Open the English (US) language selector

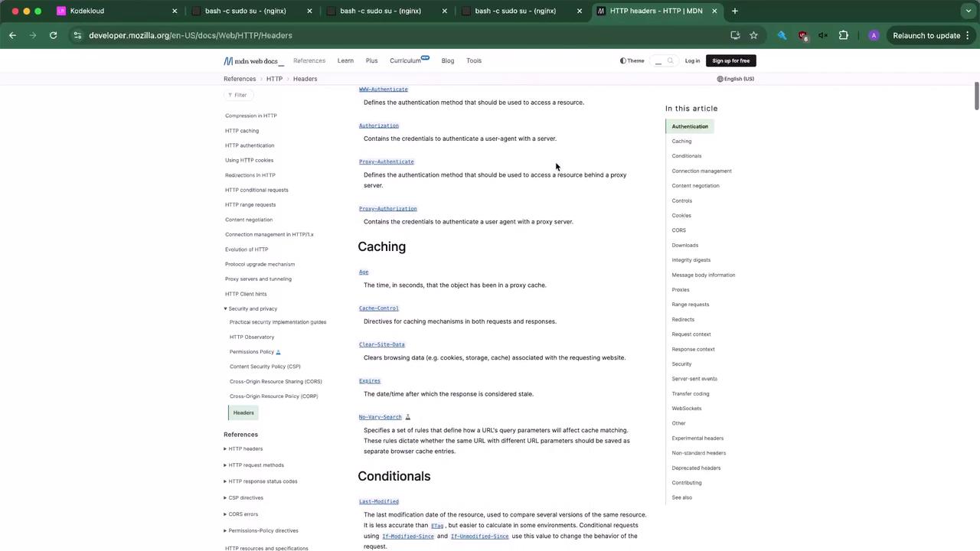click(736, 79)
